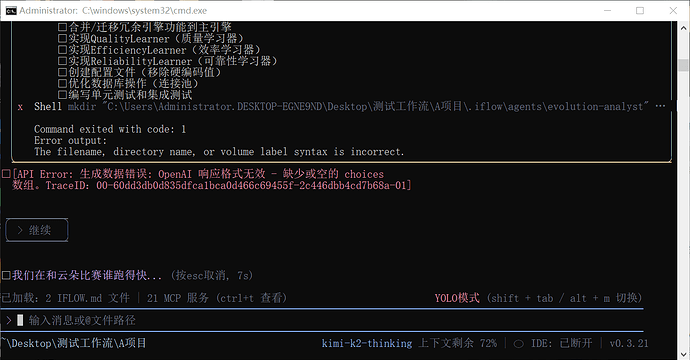Click the ctrl+t 查看 hint text
The width and height of the screenshot is (690, 360).
(251, 298)
